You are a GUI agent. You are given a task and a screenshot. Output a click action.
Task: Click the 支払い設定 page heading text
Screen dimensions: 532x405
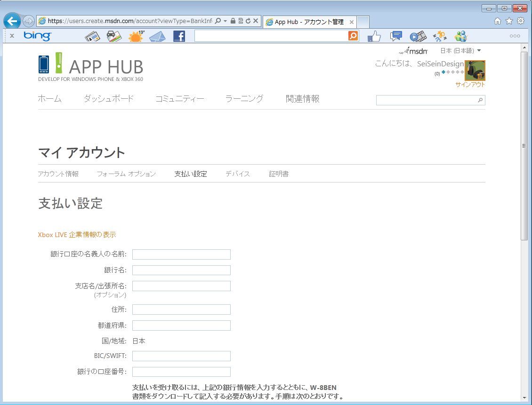pyautogui.click(x=71, y=203)
